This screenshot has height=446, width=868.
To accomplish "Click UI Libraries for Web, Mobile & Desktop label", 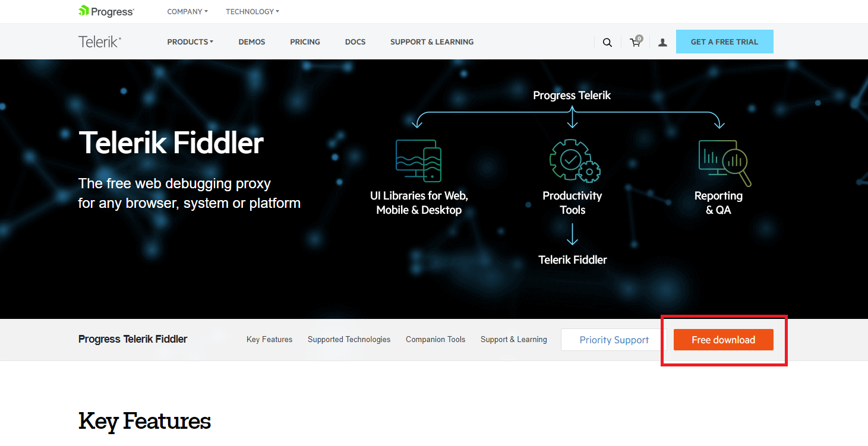I will click(x=419, y=203).
